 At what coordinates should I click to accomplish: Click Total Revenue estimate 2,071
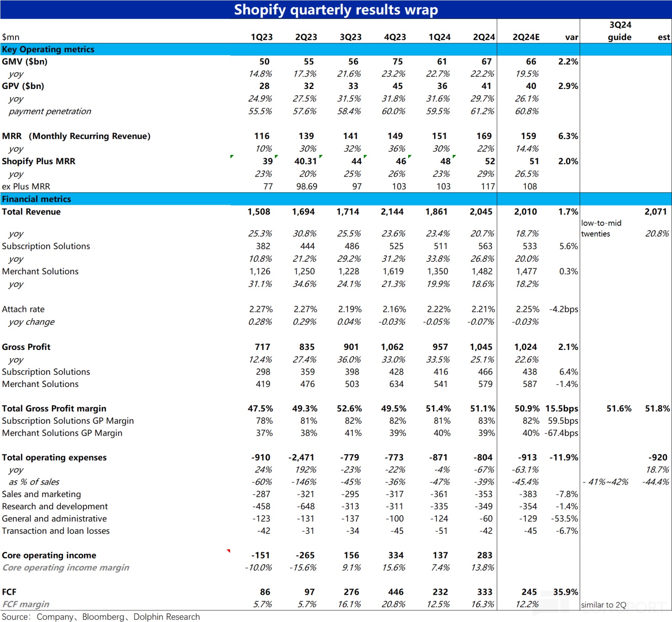[656, 212]
